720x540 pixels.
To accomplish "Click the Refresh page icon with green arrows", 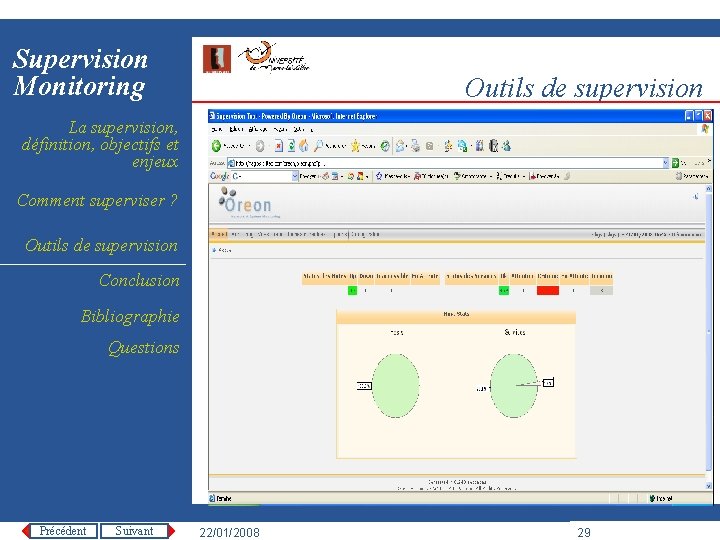I will click(x=291, y=146).
